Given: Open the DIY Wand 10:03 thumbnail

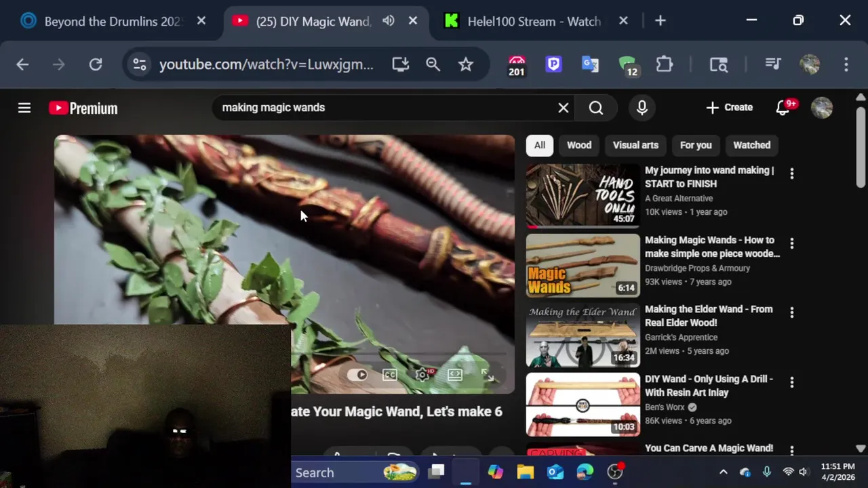Looking at the screenshot, I should point(583,405).
